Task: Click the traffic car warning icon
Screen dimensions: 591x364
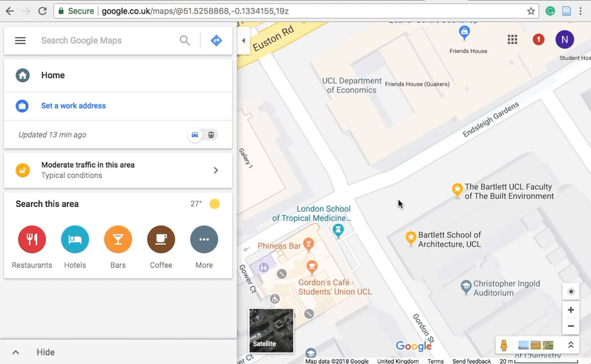Action: click(x=23, y=170)
